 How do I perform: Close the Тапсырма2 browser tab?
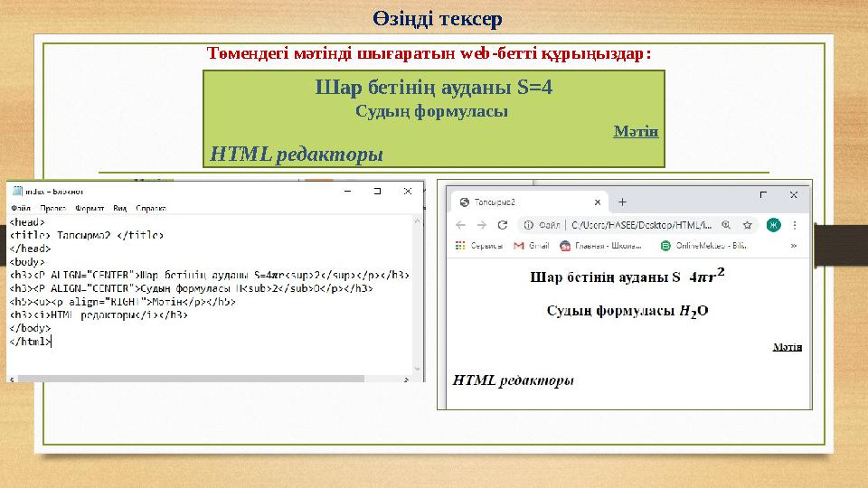[598, 202]
